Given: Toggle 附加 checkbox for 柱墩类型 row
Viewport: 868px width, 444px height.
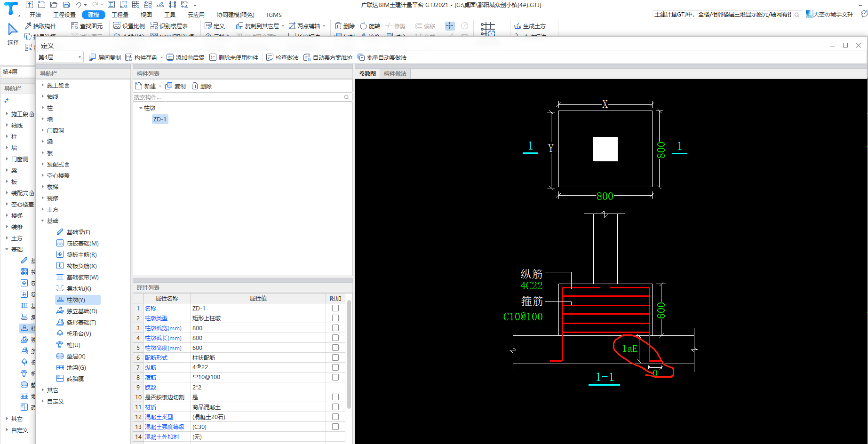Looking at the screenshot, I should click(x=335, y=318).
